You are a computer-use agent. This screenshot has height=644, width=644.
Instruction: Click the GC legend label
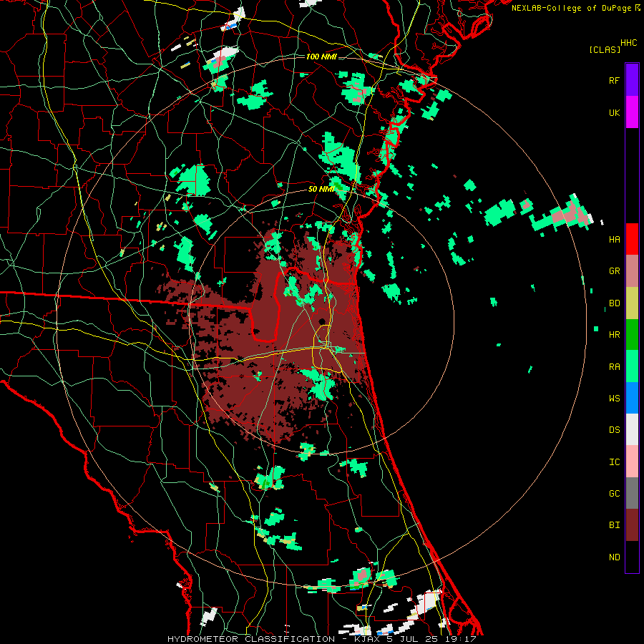tap(614, 494)
